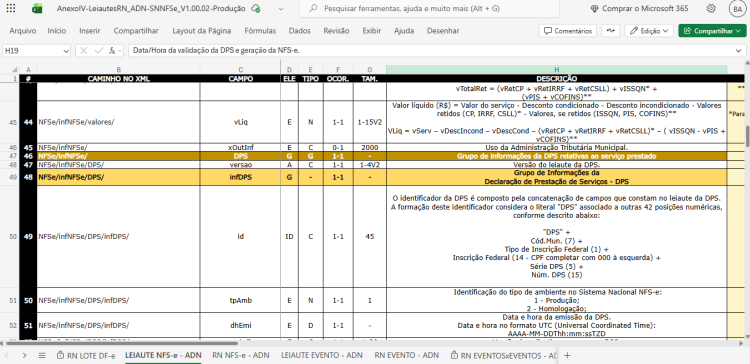The height and width of the screenshot is (364, 750).
Task: Select column C header
Action: (x=241, y=70)
